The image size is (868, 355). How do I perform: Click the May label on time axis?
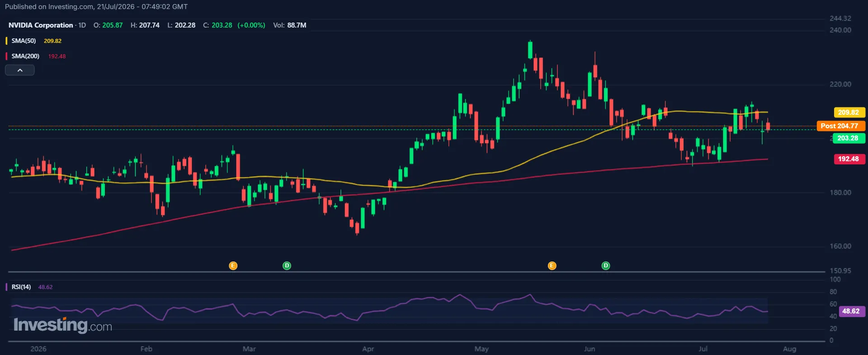pos(481,349)
